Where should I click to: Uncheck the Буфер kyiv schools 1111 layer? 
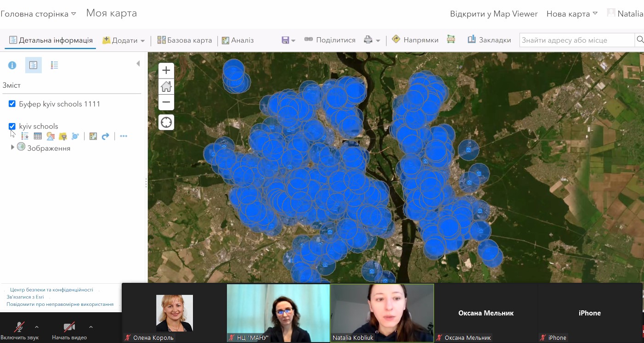pyautogui.click(x=12, y=104)
